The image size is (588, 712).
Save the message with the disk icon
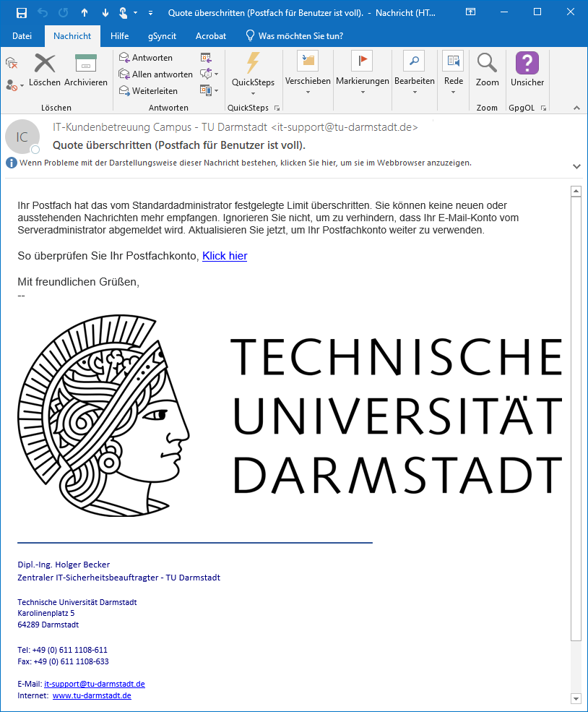22,13
